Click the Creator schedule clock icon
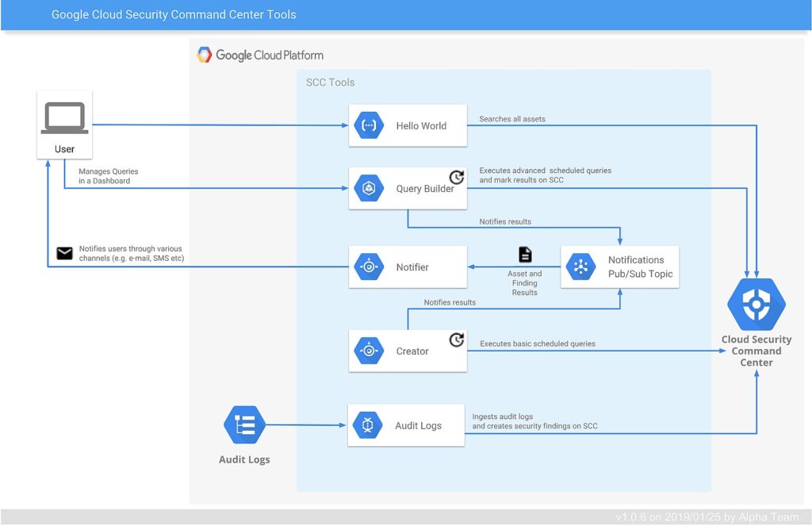 tap(456, 340)
